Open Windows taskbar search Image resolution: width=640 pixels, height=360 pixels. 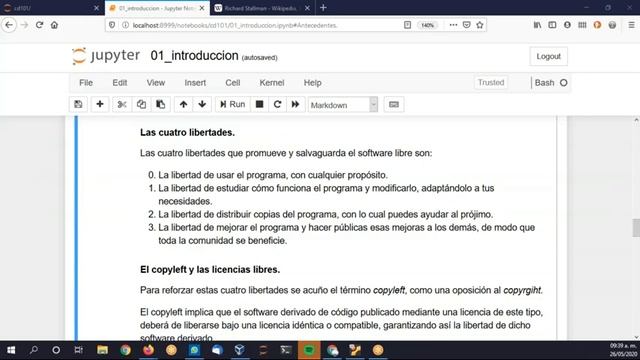[x=34, y=350]
